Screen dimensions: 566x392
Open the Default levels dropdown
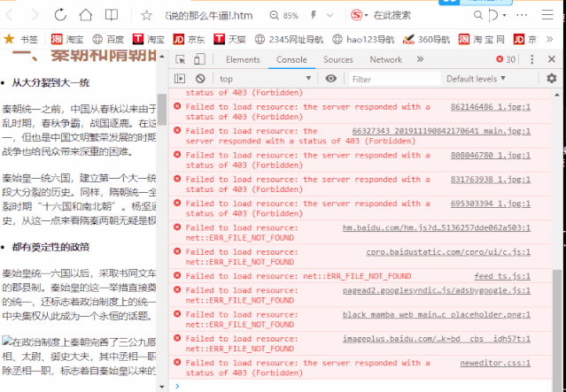click(476, 79)
